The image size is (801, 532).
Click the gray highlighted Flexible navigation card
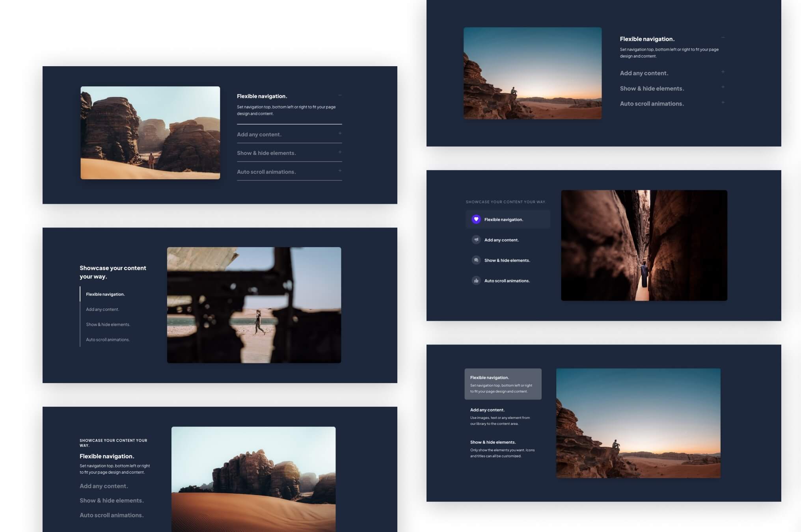tap(503, 384)
